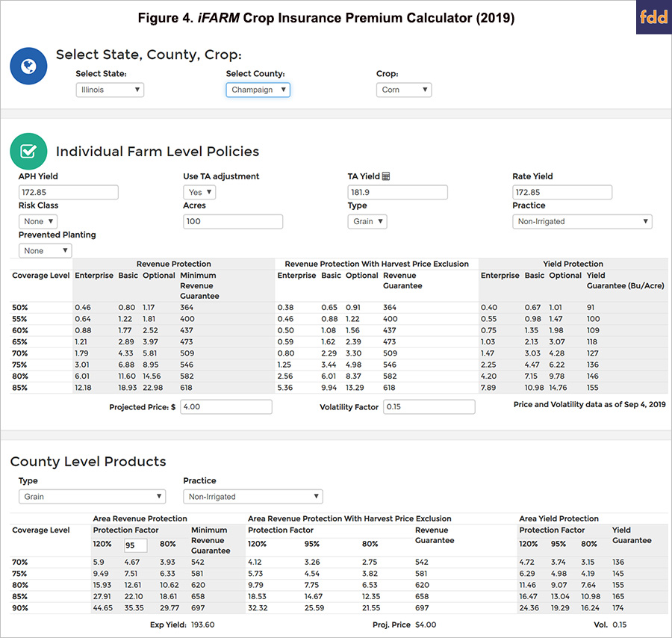Click the TA Yield input field
Screen dimensions: 672x638
click(398, 192)
